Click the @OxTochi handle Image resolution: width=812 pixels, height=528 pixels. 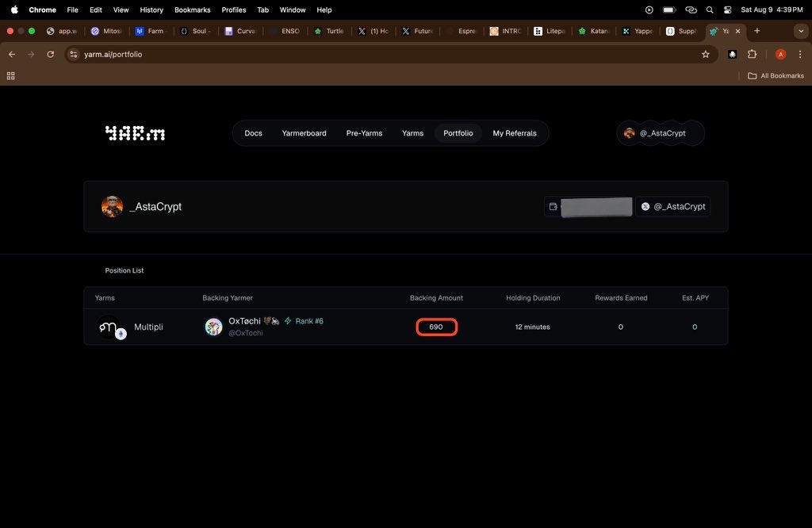(x=246, y=333)
